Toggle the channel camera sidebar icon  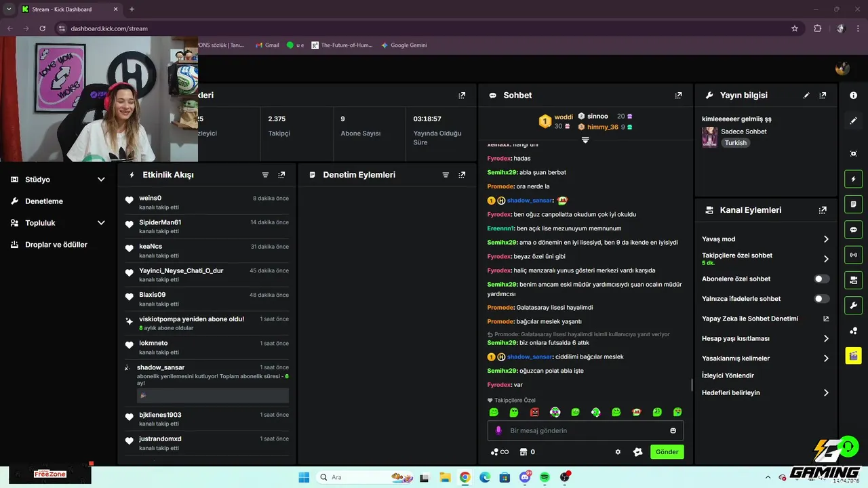click(853, 279)
